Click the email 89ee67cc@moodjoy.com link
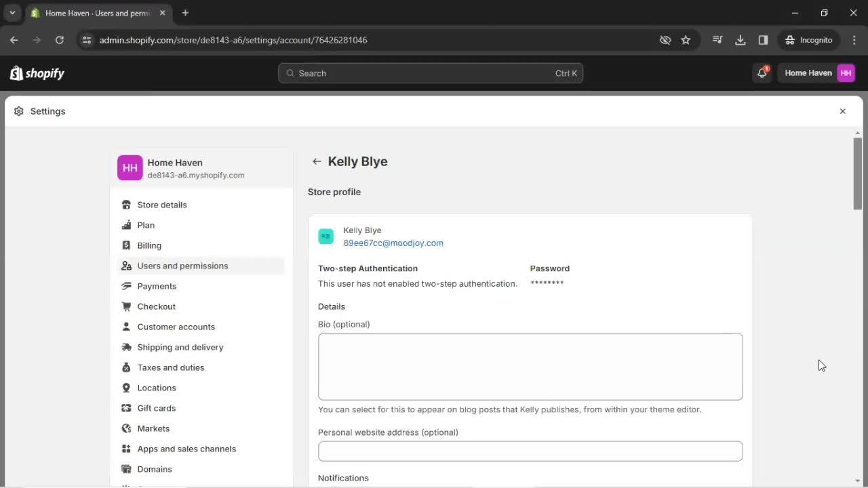Screen dimensions: 868x488 [393, 243]
